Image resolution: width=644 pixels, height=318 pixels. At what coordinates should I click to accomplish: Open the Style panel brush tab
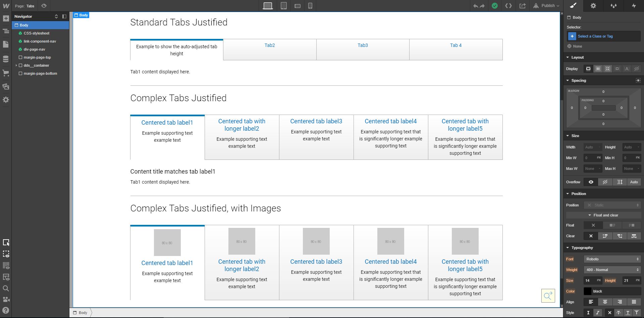[x=573, y=6]
